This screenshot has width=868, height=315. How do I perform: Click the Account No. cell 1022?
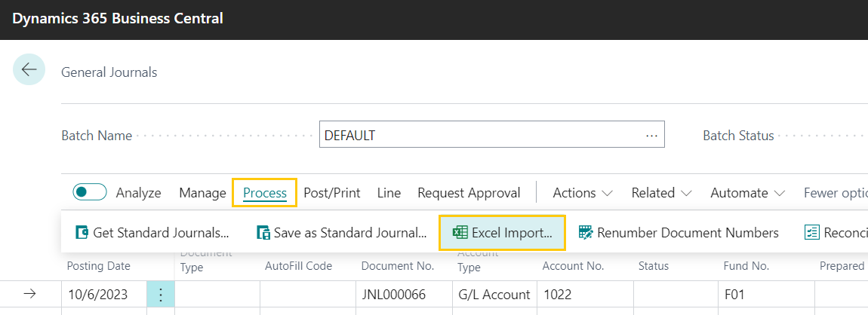pos(584,295)
